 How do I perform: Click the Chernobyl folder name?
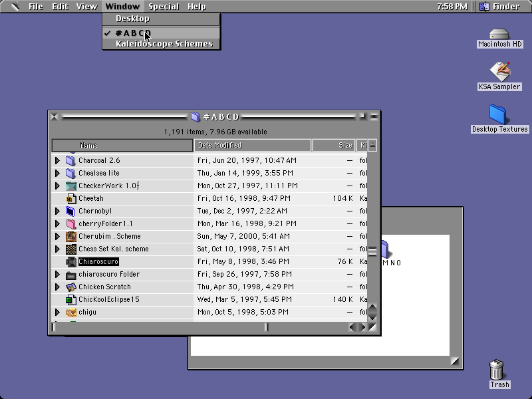(x=95, y=211)
